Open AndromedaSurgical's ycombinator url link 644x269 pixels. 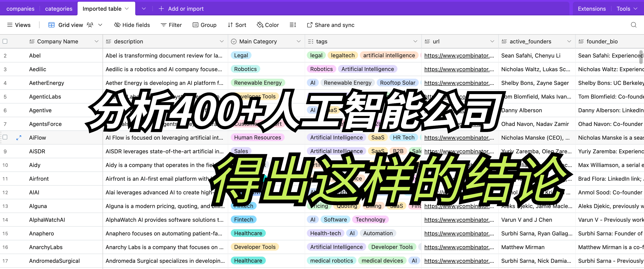coord(459,261)
